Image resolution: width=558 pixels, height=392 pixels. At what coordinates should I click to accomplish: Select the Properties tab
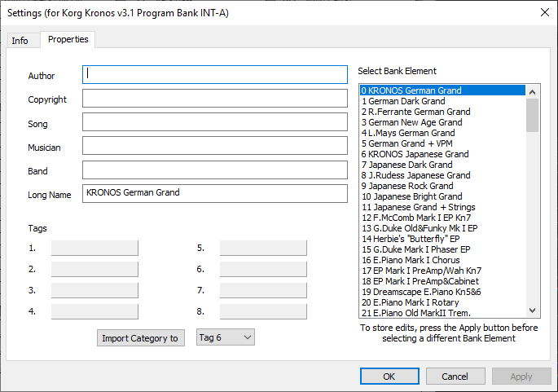coord(68,39)
